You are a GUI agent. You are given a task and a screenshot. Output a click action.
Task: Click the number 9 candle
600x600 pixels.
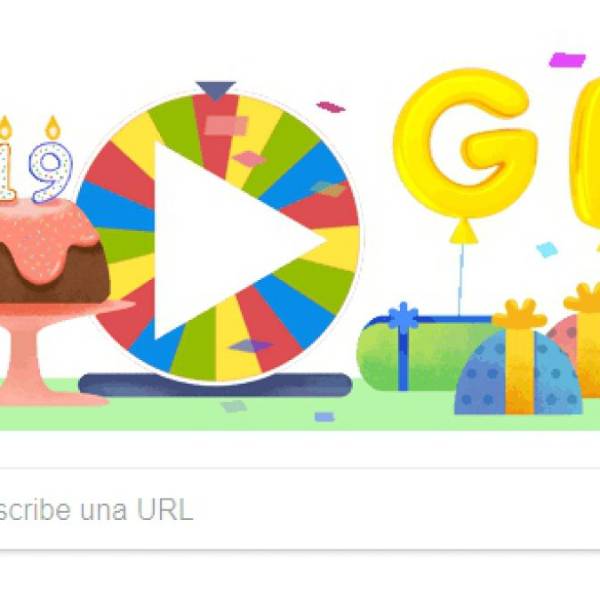(x=51, y=172)
